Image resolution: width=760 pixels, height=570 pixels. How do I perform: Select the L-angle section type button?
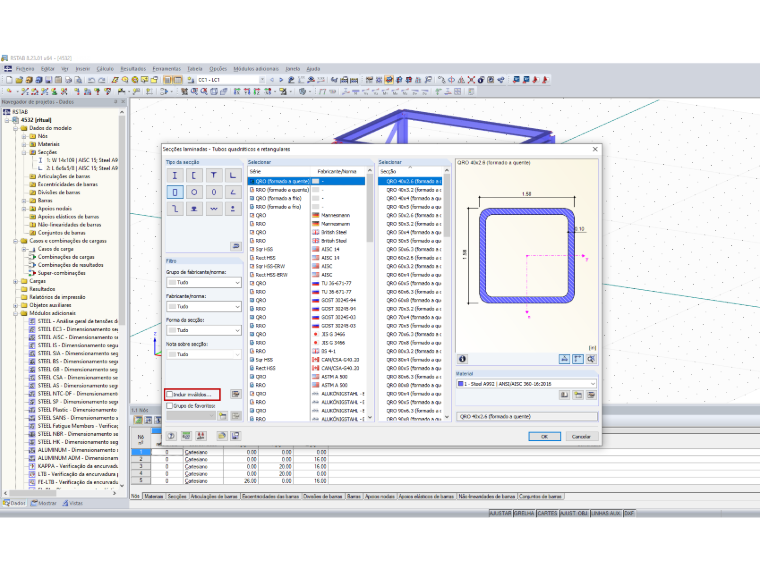point(233,175)
